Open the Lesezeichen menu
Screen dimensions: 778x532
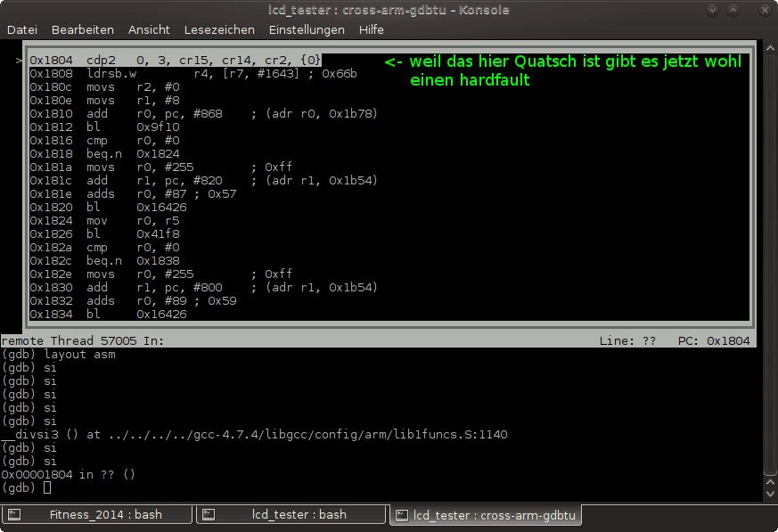219,29
